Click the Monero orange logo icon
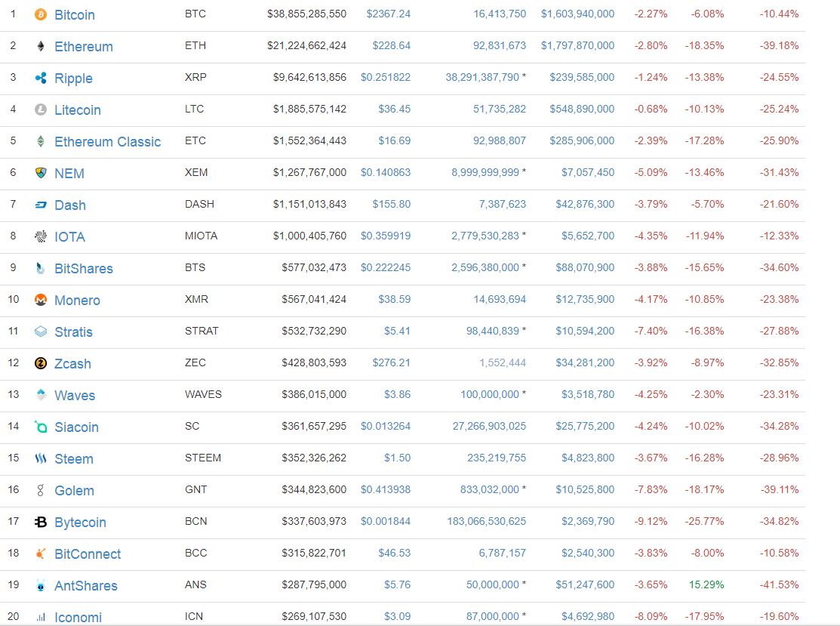The width and height of the screenshot is (840, 626). [41, 300]
